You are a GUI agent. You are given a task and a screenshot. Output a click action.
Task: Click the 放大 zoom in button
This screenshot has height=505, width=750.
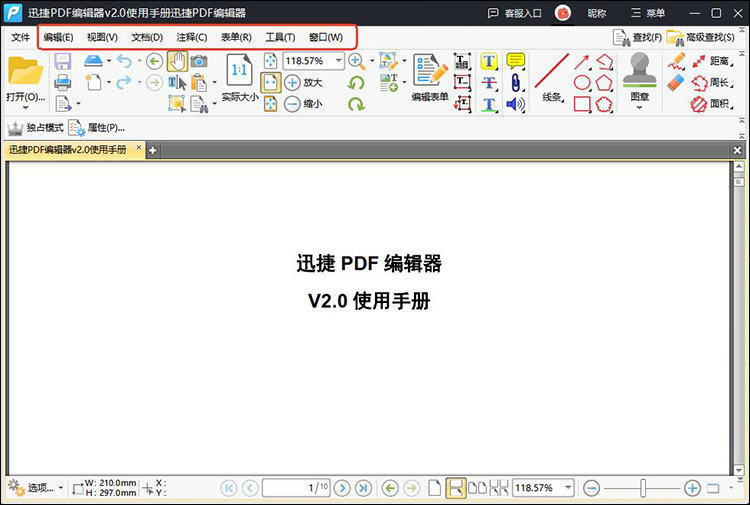click(x=303, y=82)
